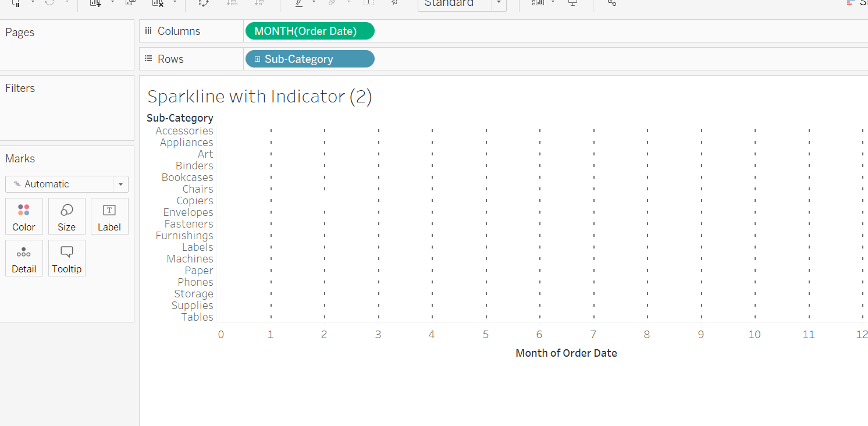
Task: Click the Sub-Category column header
Action: [x=180, y=118]
